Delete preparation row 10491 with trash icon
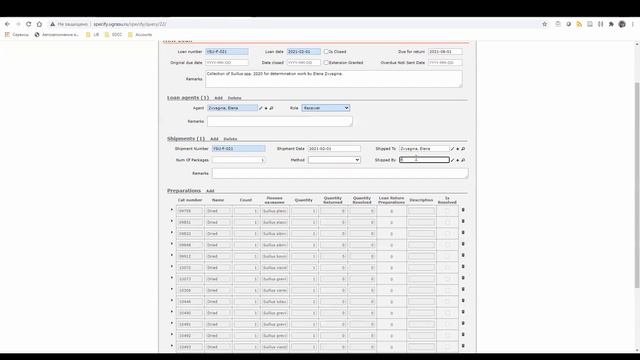 pyautogui.click(x=463, y=323)
